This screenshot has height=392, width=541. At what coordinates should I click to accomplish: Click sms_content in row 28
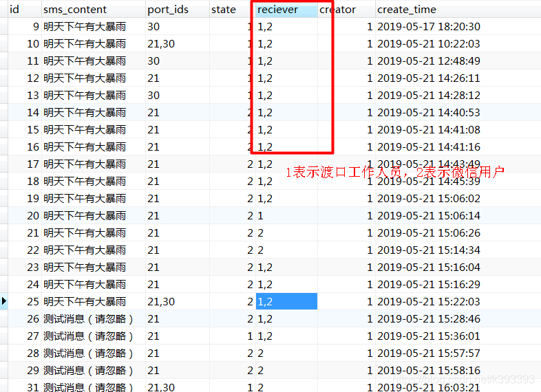click(93, 353)
